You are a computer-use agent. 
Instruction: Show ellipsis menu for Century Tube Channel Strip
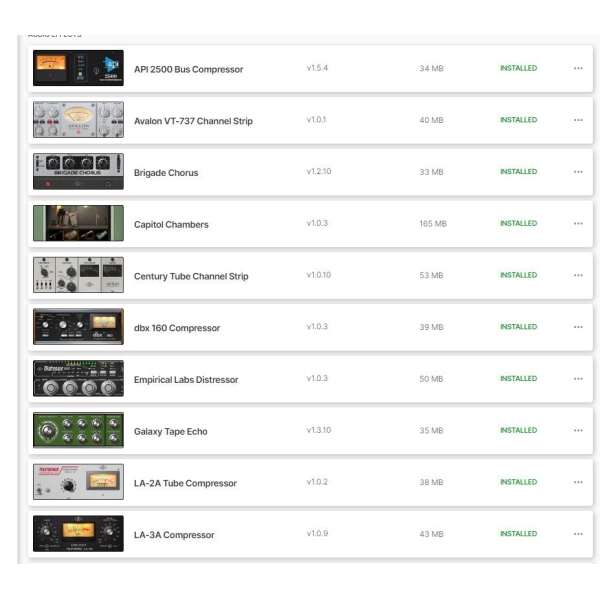click(578, 275)
